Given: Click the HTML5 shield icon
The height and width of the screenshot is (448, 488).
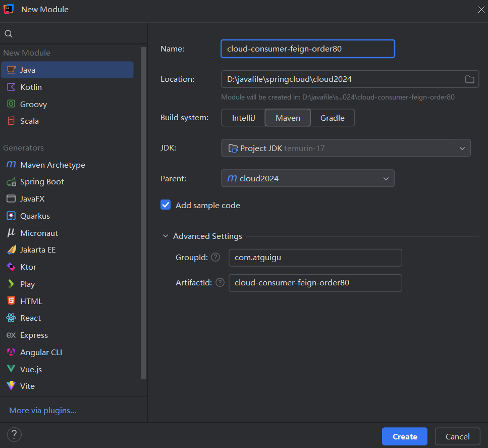Looking at the screenshot, I should (x=11, y=301).
